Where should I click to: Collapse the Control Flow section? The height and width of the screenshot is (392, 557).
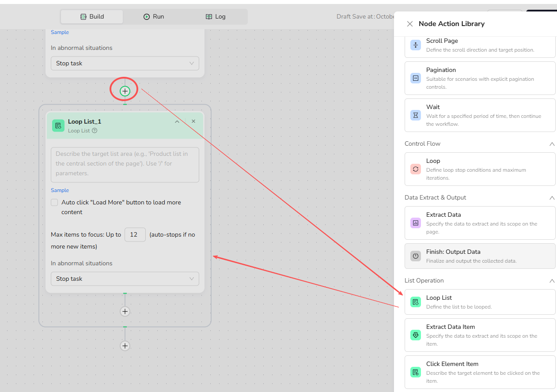(x=552, y=144)
